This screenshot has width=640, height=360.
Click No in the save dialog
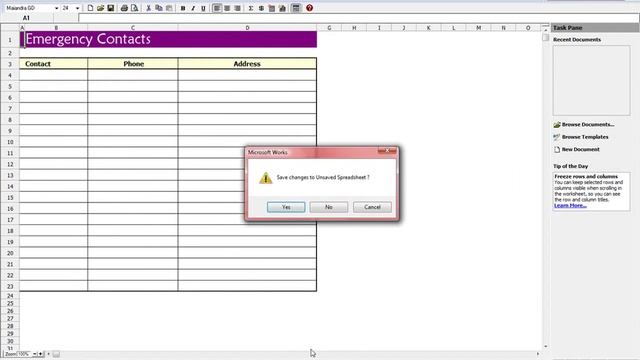pos(329,207)
